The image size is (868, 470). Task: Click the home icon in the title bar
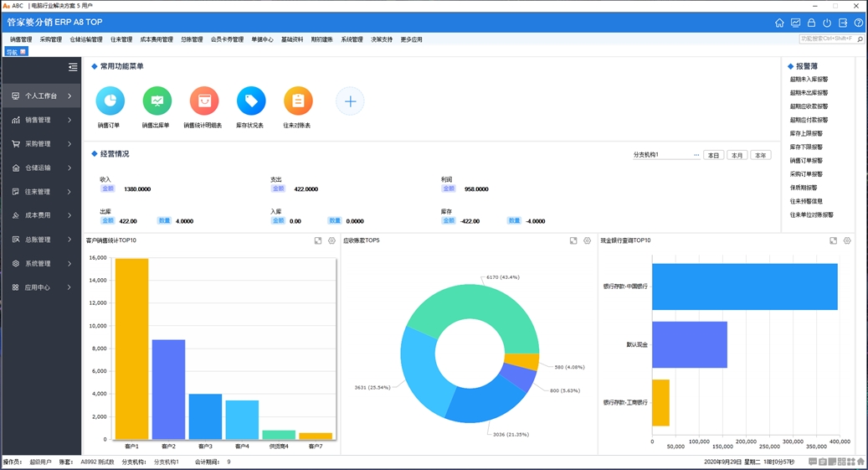point(779,23)
